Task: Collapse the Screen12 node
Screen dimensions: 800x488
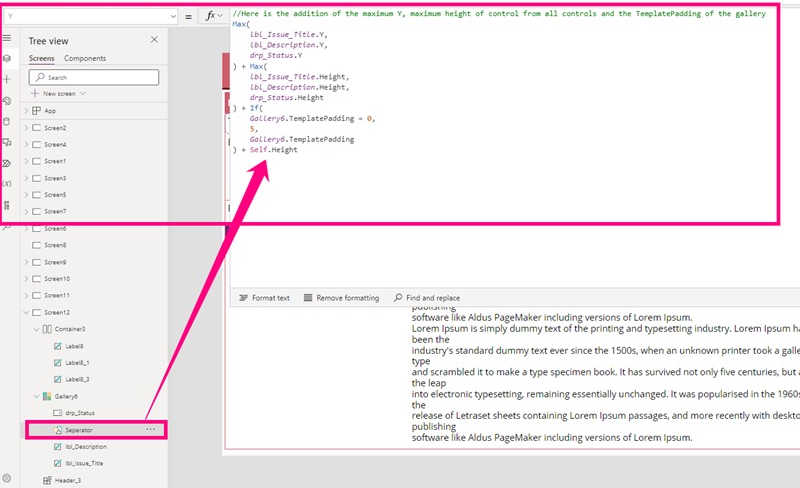Action: tap(26, 312)
